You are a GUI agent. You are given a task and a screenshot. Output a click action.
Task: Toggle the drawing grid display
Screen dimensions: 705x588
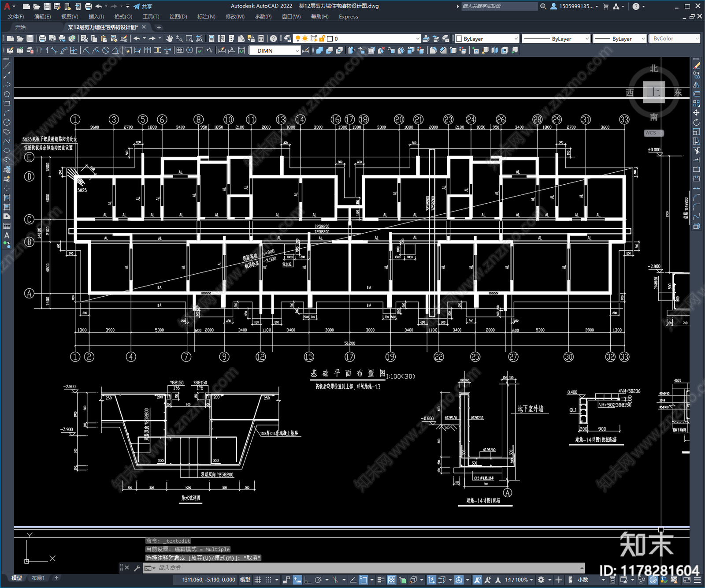[x=258, y=580]
